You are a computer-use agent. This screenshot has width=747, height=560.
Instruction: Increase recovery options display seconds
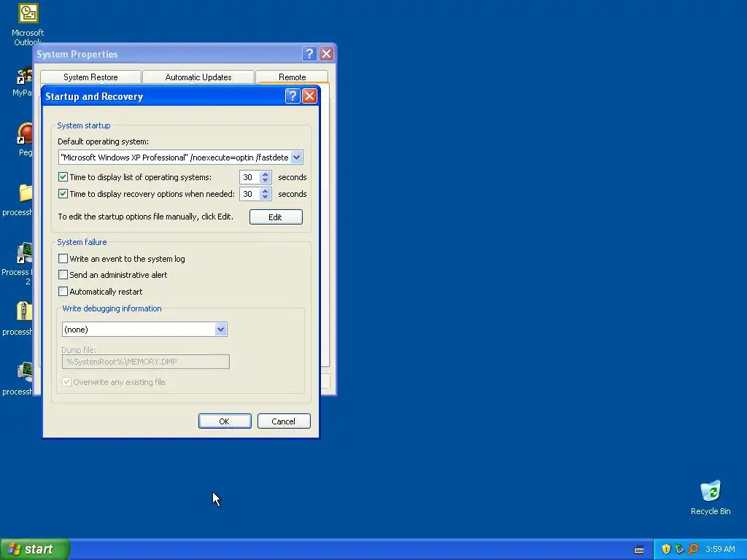click(266, 191)
